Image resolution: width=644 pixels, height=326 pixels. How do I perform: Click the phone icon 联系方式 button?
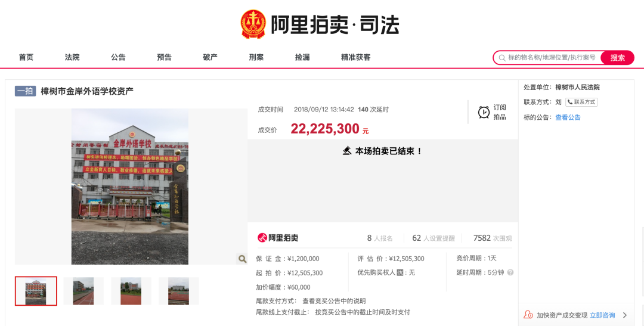point(581,102)
